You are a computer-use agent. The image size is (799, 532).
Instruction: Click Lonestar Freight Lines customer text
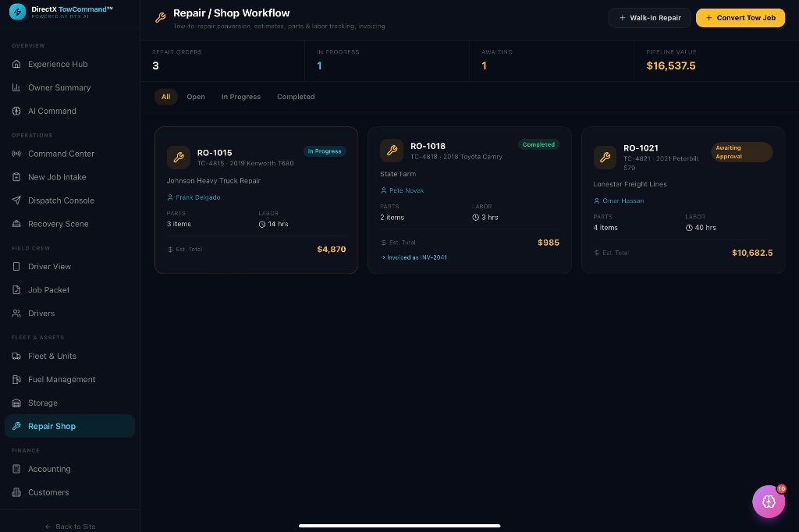click(x=630, y=184)
